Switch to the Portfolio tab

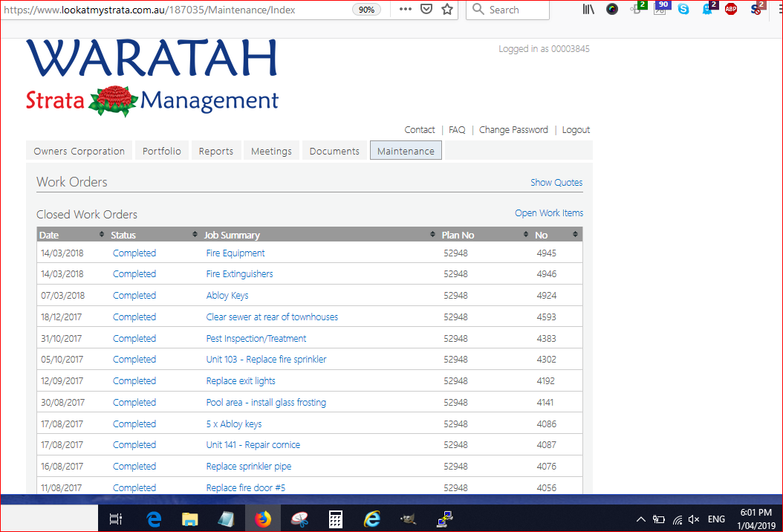(162, 151)
